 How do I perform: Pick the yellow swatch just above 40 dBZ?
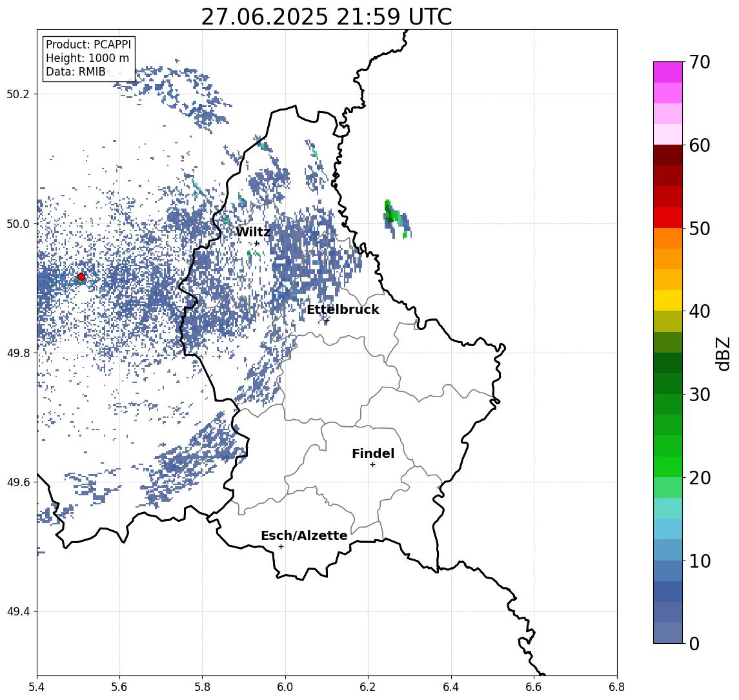coord(668,300)
